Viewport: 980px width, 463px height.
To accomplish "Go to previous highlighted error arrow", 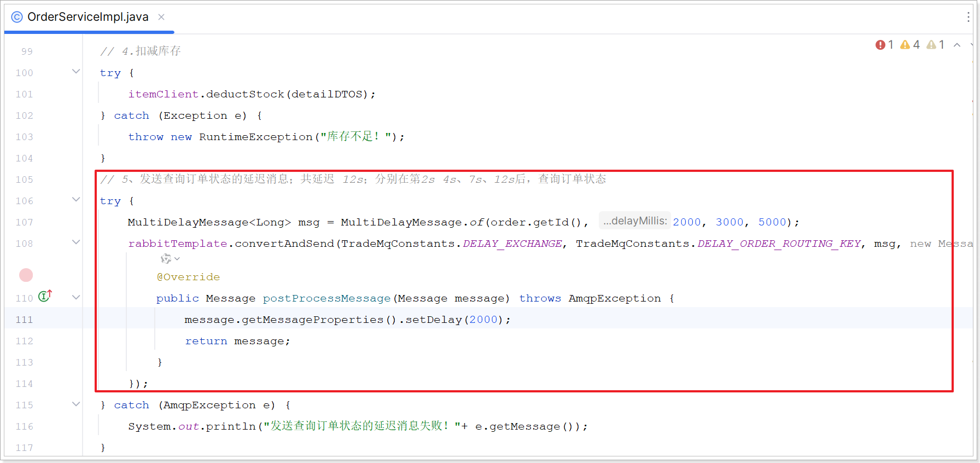I will tap(957, 45).
